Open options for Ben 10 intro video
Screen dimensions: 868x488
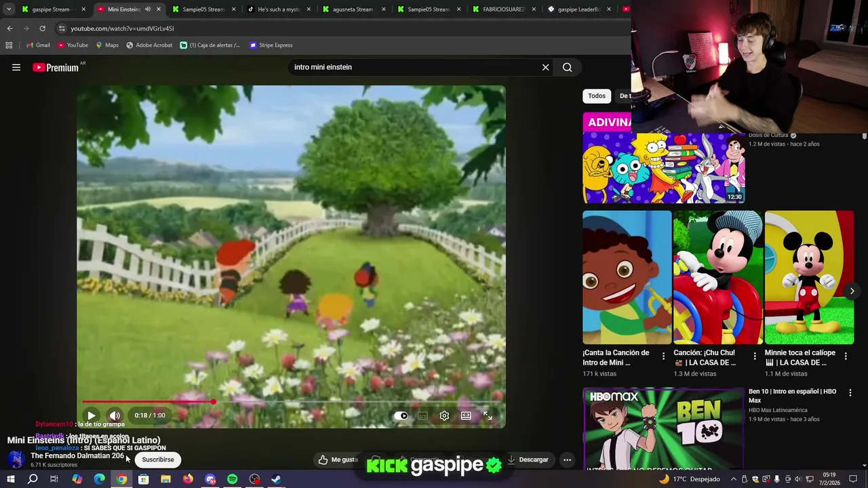(x=850, y=392)
